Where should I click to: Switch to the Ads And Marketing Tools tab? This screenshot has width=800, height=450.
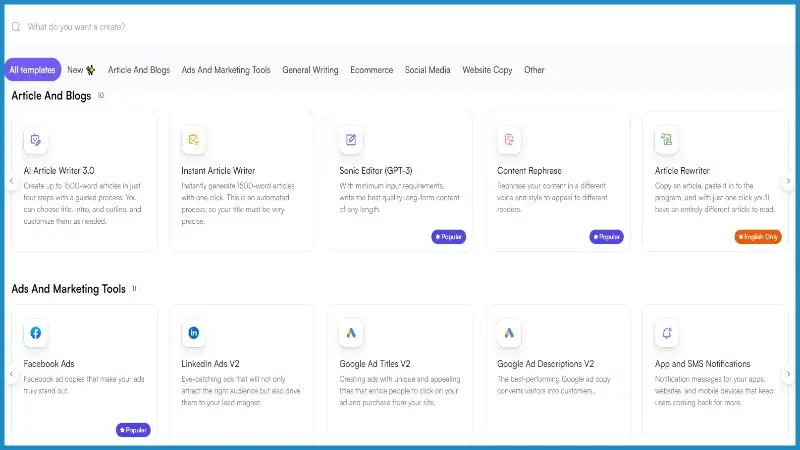226,70
